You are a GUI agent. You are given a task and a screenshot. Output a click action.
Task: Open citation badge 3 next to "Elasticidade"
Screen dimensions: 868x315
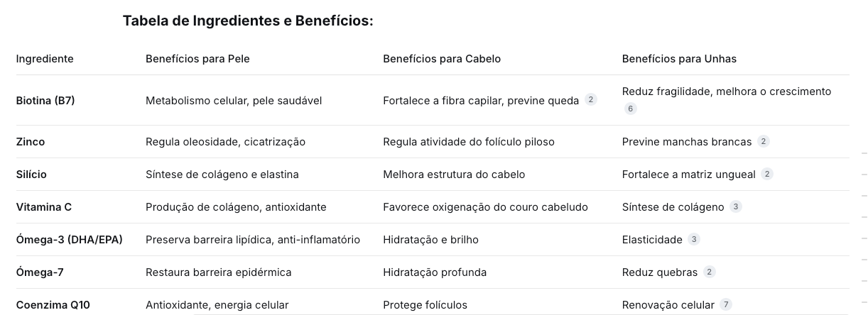click(694, 239)
